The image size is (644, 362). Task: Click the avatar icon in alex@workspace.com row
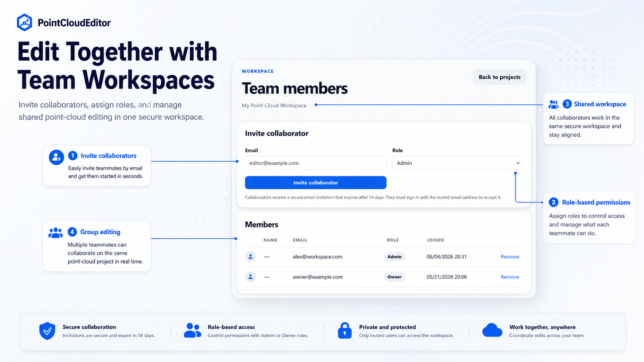pos(250,257)
